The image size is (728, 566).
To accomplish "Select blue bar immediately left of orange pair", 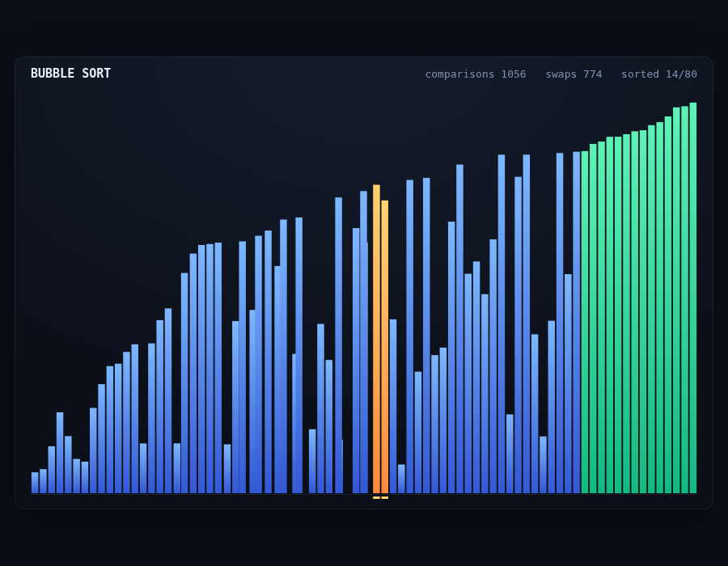I will click(x=363, y=342).
